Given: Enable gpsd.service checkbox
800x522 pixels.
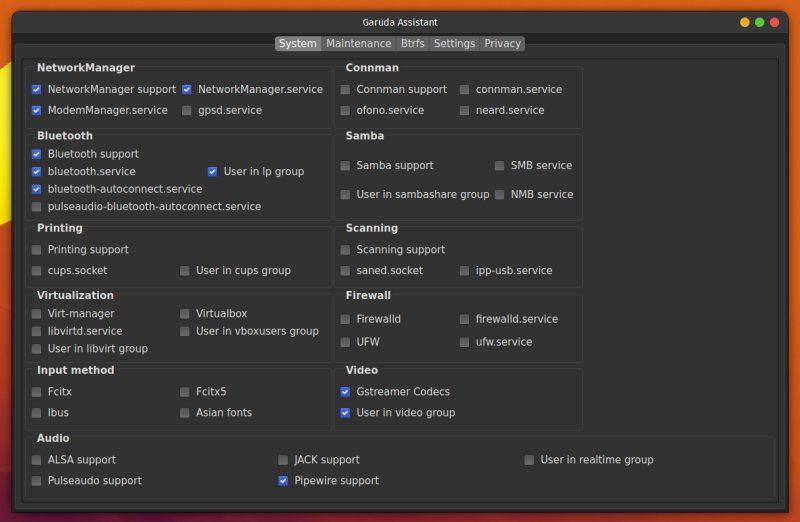Looking at the screenshot, I should pos(187,110).
